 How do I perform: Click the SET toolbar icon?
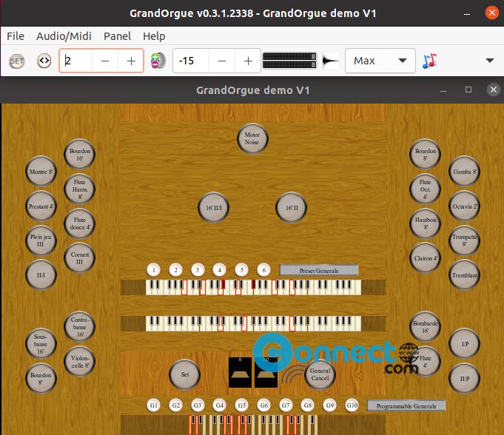(x=17, y=61)
